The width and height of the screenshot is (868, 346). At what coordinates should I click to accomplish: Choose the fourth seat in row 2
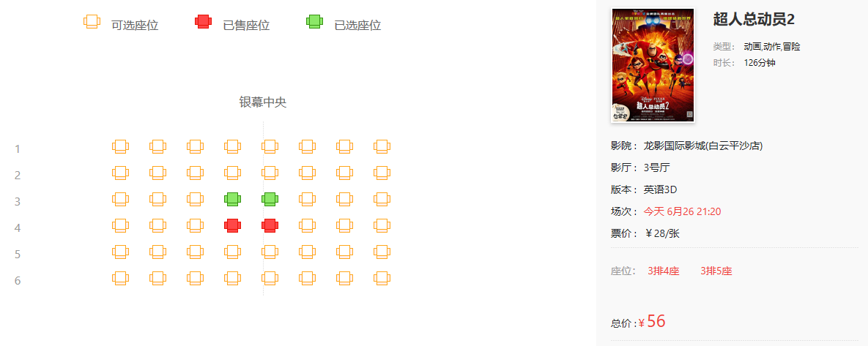tap(232, 173)
